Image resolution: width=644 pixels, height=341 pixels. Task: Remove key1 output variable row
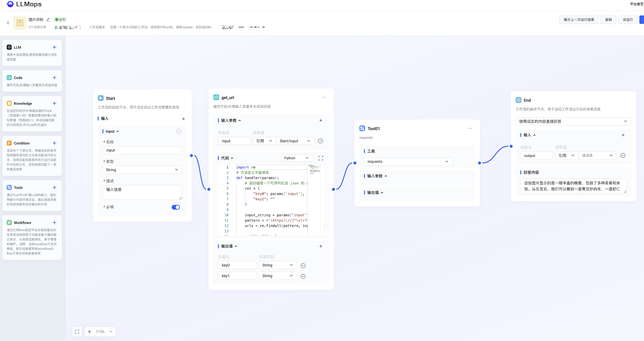pyautogui.click(x=303, y=276)
